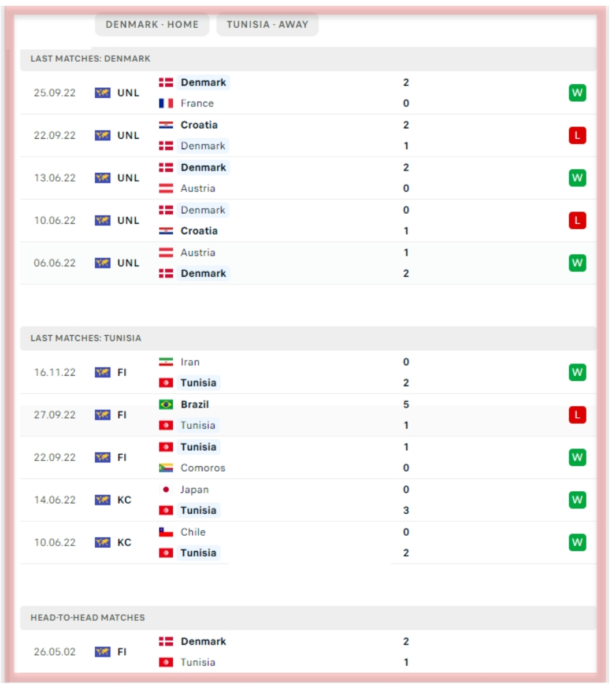Click the loss badge for Brazil vs Tunisia
This screenshot has height=690, width=616.
point(577,415)
